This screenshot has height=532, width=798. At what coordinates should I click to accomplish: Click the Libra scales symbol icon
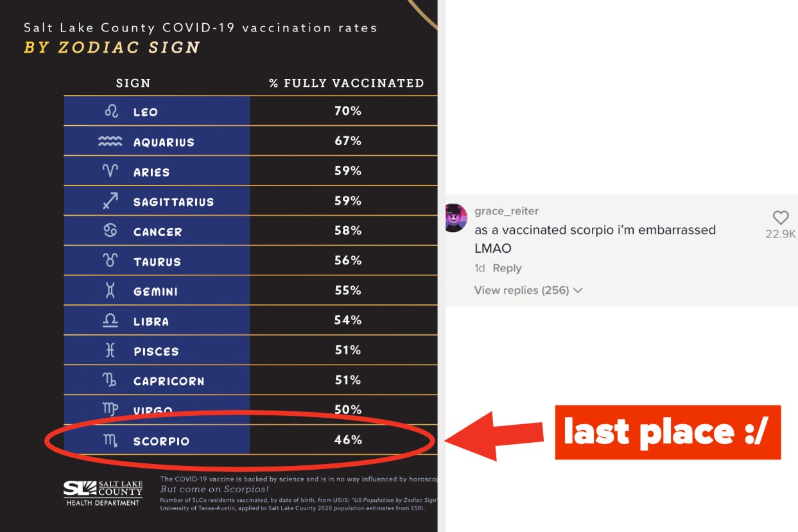click(110, 321)
